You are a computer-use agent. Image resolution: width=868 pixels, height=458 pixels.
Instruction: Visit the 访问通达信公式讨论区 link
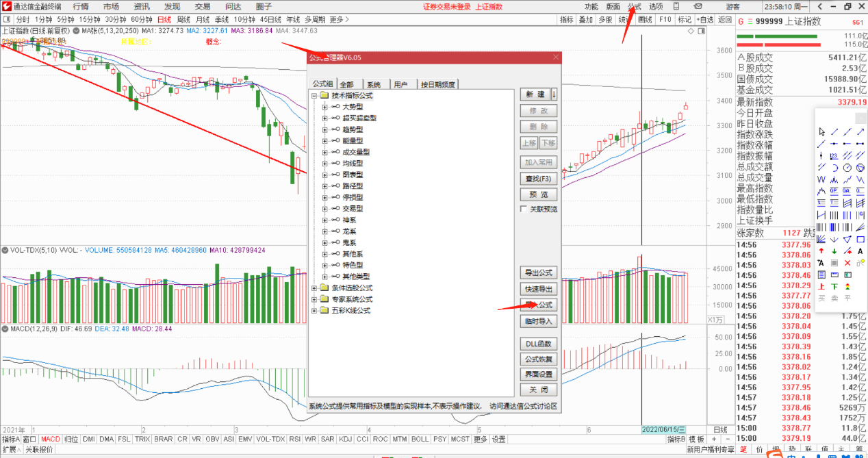coord(524,406)
